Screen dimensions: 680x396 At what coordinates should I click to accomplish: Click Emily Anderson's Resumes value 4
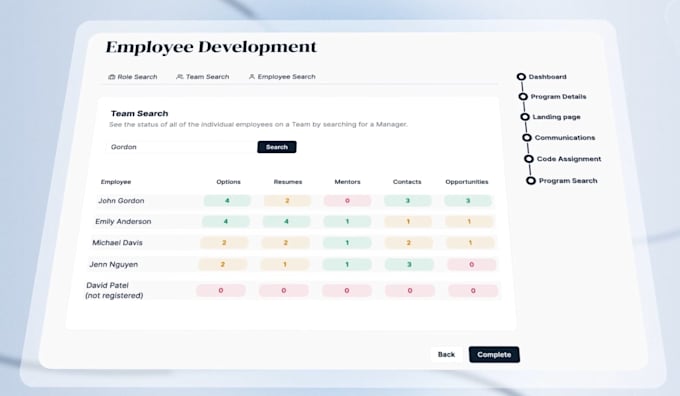[286, 221]
